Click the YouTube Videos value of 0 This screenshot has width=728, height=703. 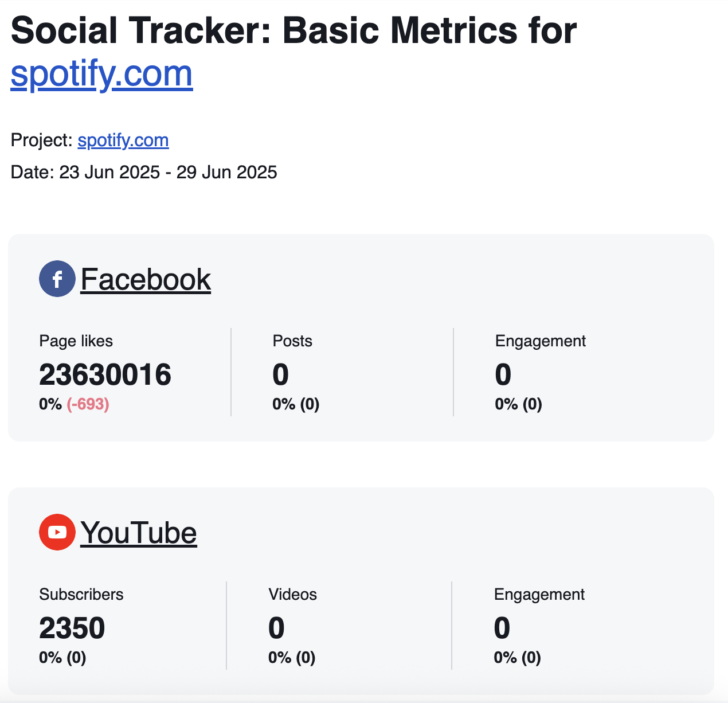[276, 628]
